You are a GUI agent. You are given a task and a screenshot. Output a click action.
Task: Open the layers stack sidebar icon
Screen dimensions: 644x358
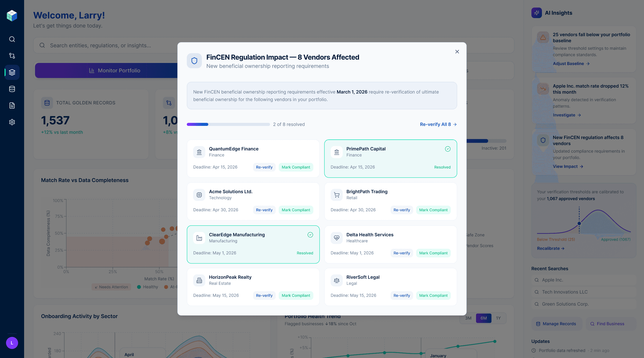[x=12, y=72]
